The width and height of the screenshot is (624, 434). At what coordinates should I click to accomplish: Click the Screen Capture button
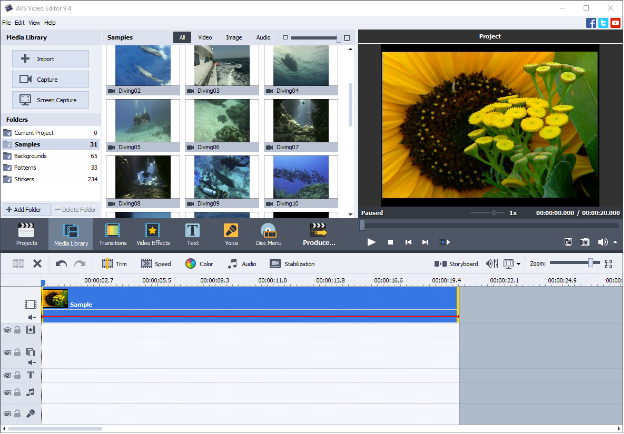(x=50, y=100)
